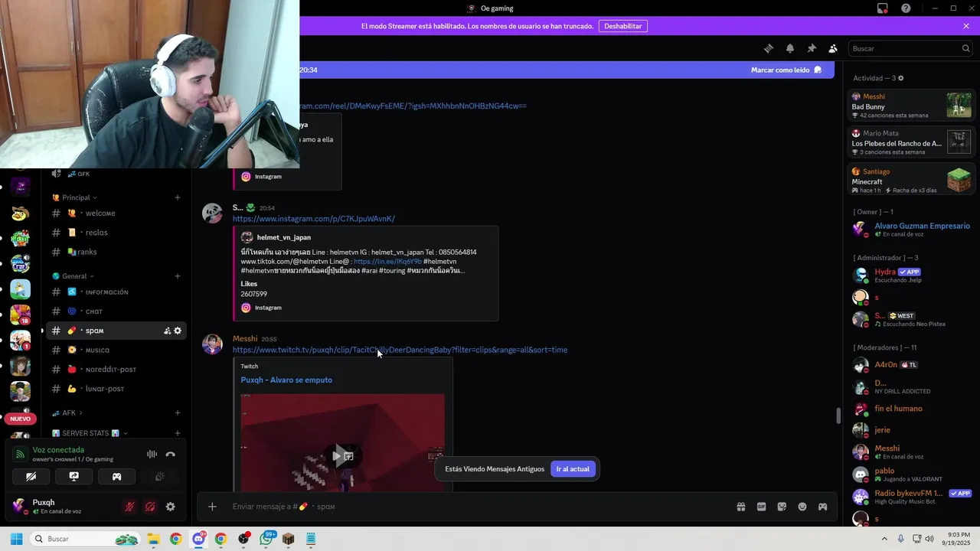Add a channel to the General category
The height and width of the screenshot is (551, 980).
click(x=178, y=275)
